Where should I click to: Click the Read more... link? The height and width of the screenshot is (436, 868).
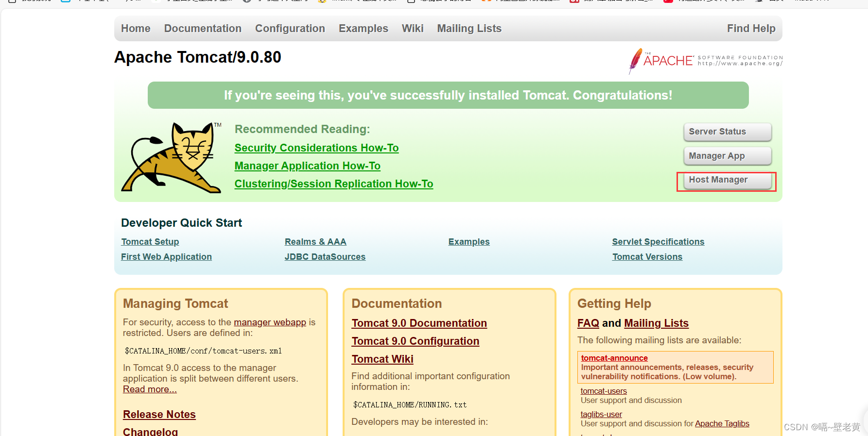point(150,389)
